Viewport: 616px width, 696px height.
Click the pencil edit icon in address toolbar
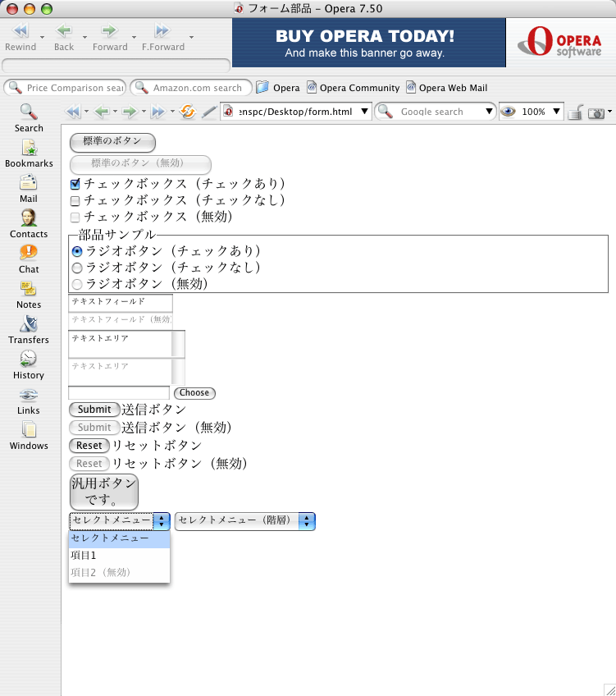coord(209,112)
